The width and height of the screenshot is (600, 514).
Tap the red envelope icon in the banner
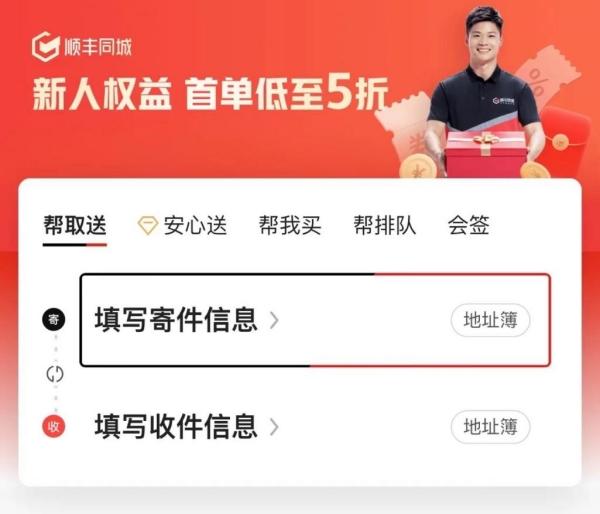[568, 142]
